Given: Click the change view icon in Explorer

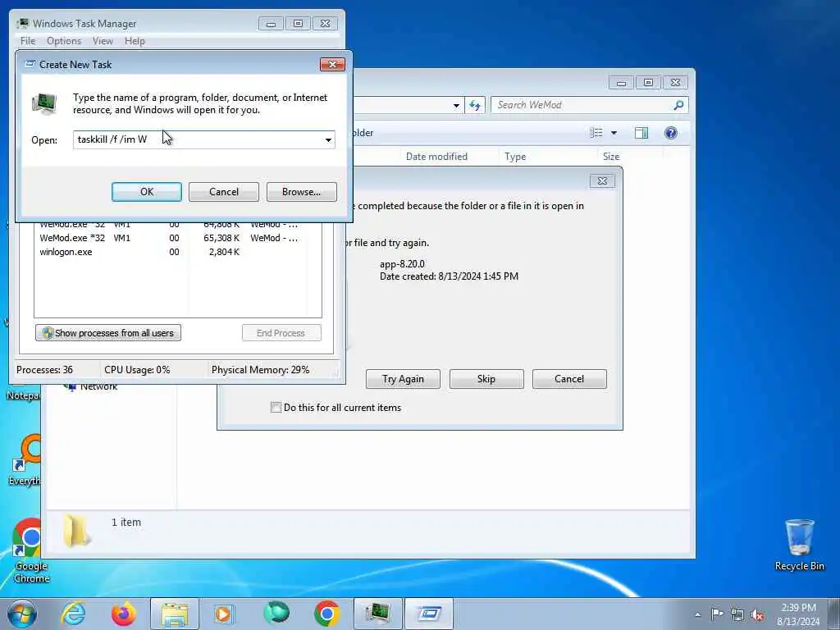Looking at the screenshot, I should [x=596, y=133].
